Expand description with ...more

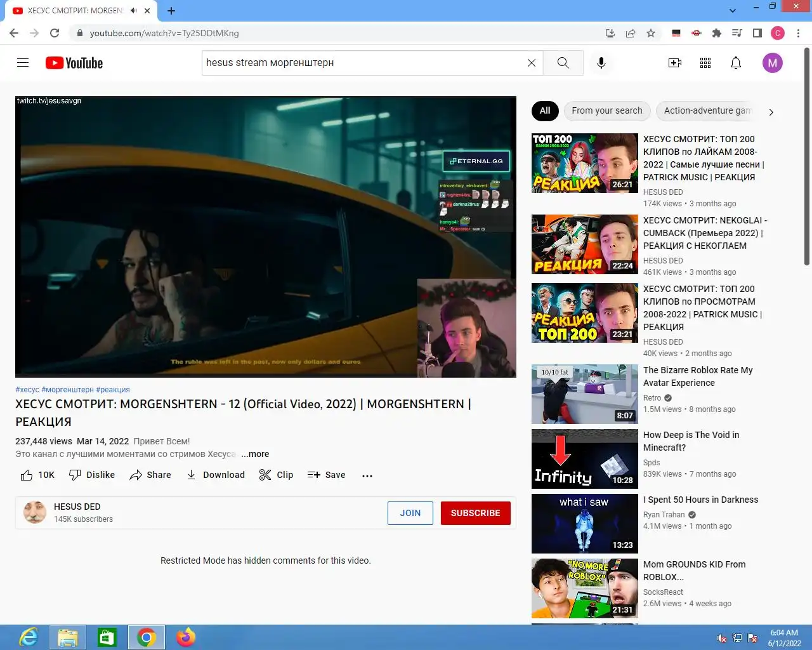[x=255, y=454]
